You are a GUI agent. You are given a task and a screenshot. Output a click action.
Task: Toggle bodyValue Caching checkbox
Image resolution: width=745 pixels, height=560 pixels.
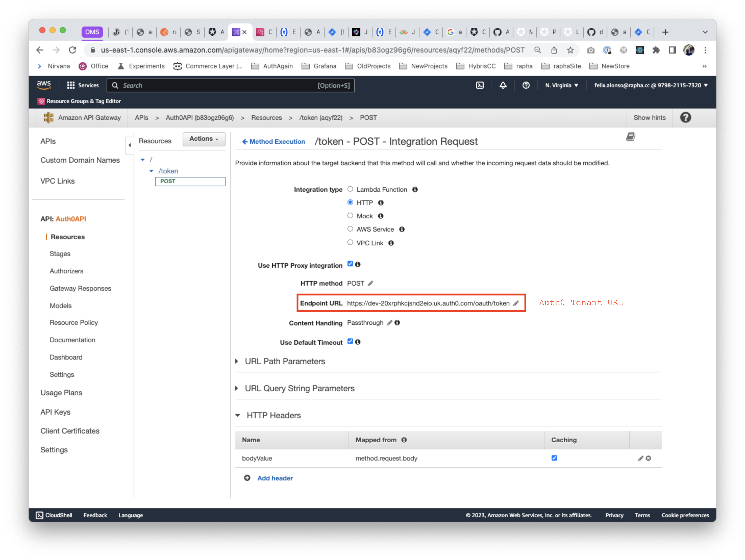tap(554, 458)
